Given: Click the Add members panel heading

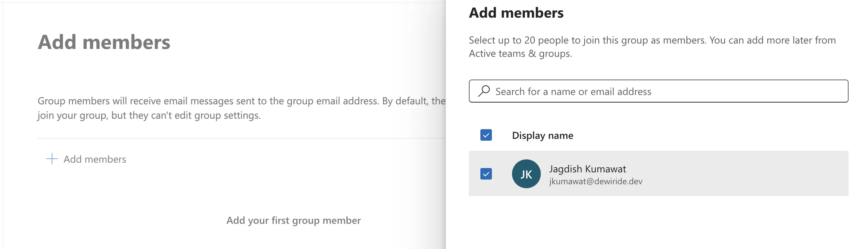Looking at the screenshot, I should click(516, 13).
